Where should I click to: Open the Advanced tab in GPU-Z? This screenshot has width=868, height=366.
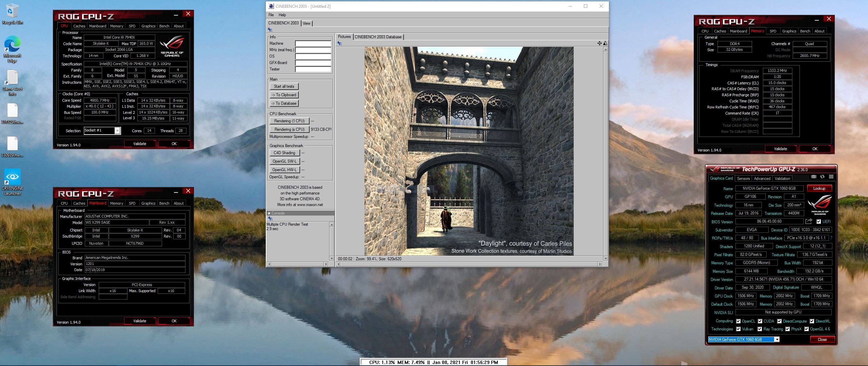coord(762,179)
